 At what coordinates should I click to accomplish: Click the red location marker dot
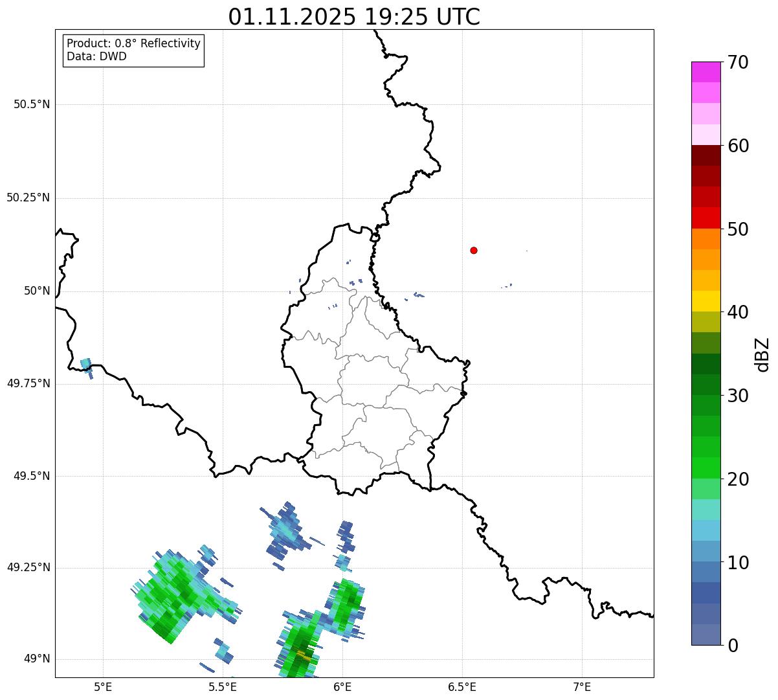(474, 250)
